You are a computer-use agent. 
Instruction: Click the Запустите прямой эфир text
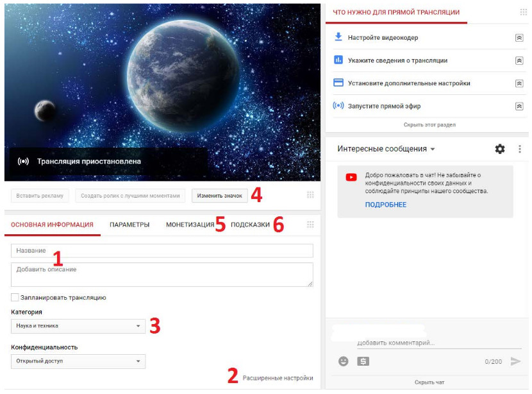(x=384, y=106)
